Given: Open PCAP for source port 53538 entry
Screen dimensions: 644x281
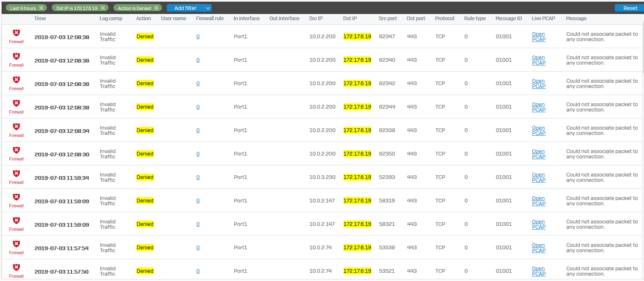Looking at the screenshot, I should [538, 248].
